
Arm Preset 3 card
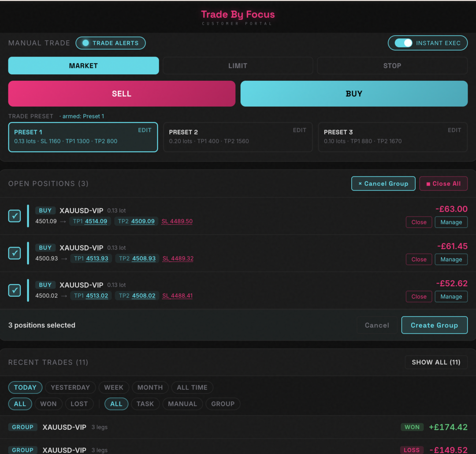(393, 137)
